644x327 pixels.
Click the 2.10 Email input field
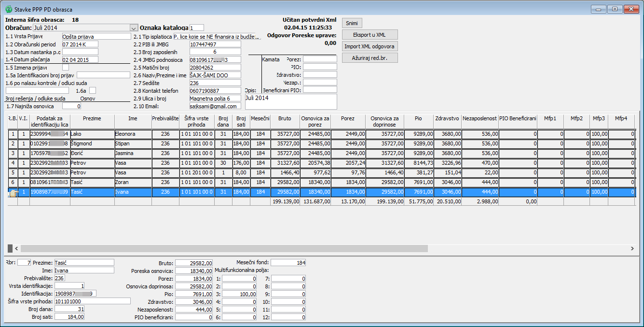pyautogui.click(x=215, y=106)
